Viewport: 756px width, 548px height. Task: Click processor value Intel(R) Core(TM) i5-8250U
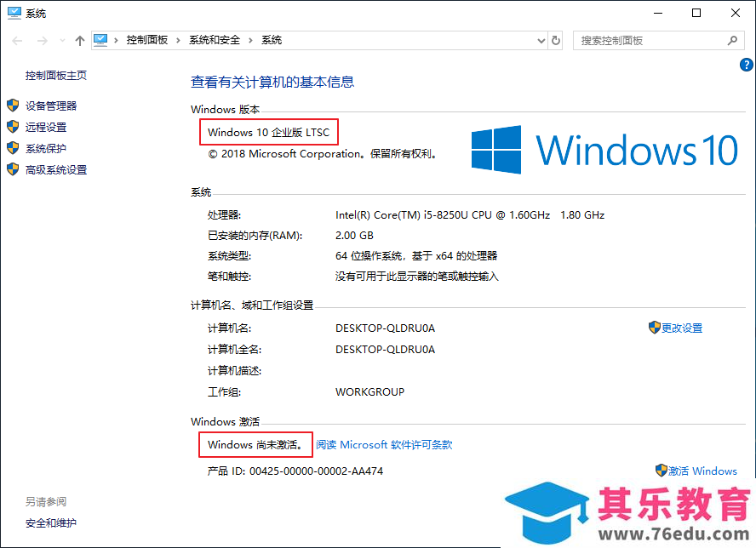click(x=470, y=215)
